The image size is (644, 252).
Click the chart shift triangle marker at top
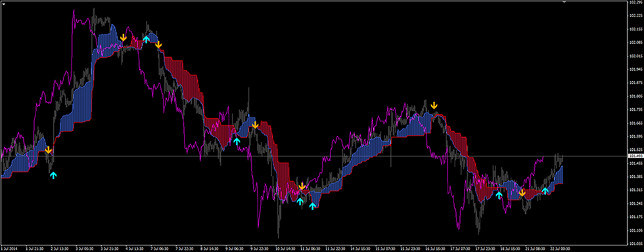(x=564, y=2)
